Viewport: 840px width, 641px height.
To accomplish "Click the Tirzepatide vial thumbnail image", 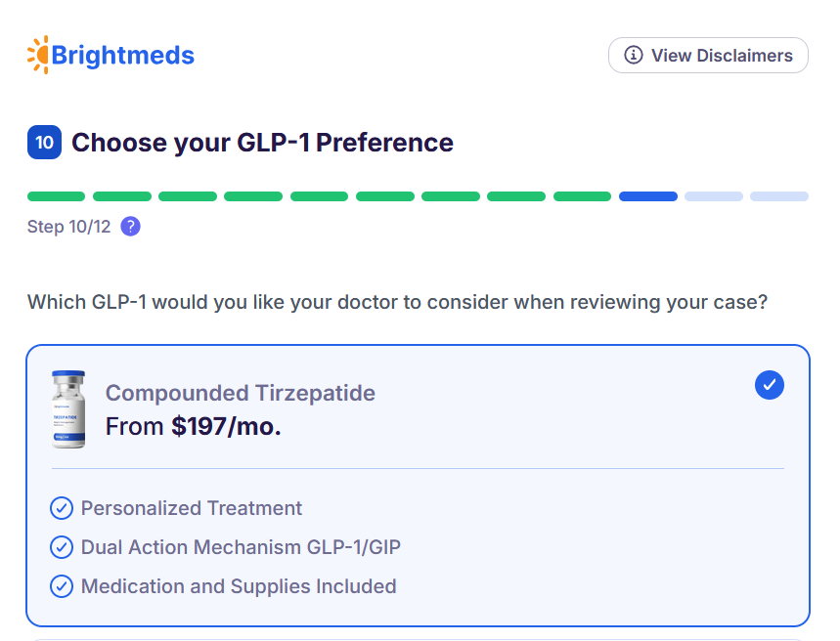I will pyautogui.click(x=68, y=409).
